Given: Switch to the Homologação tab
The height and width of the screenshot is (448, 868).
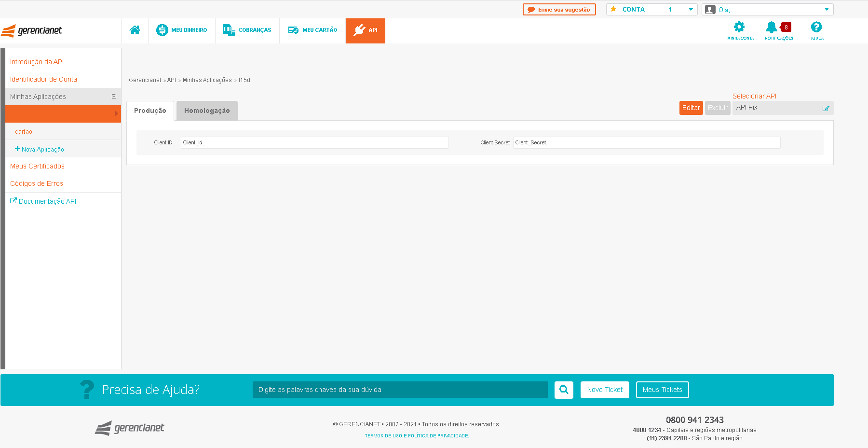Looking at the screenshot, I should coord(207,111).
